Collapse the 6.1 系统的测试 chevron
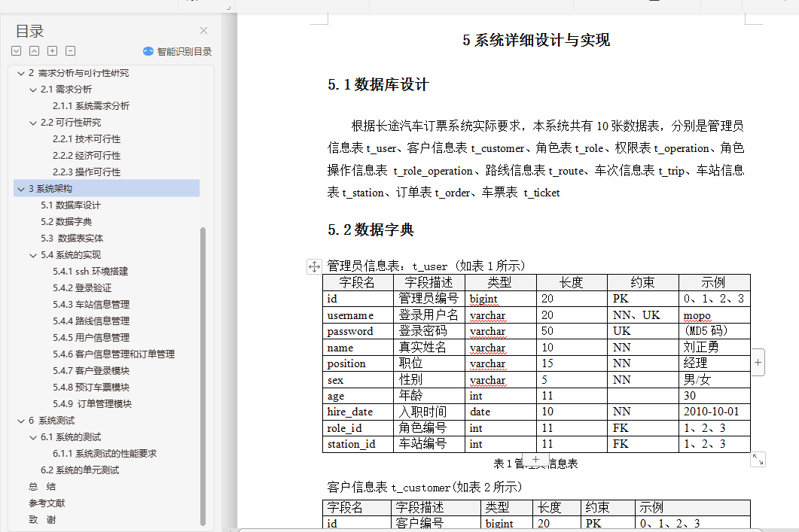799x532 pixels. (33, 438)
